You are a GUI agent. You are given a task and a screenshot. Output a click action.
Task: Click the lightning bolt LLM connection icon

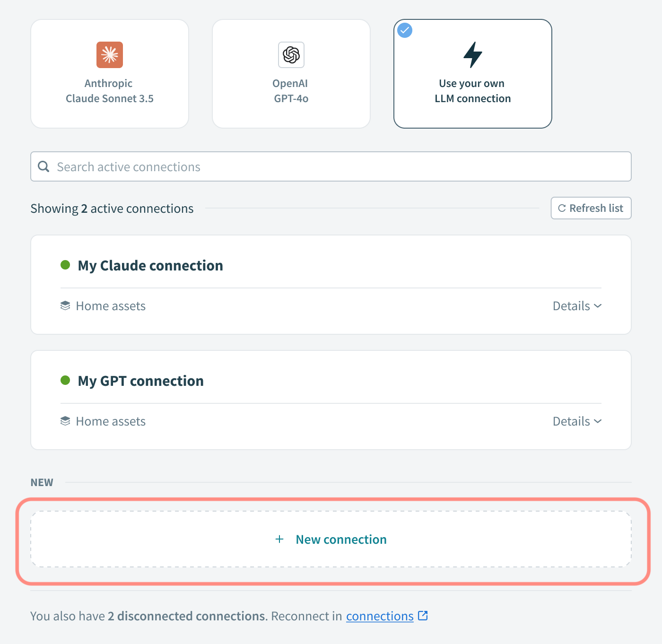(x=472, y=55)
